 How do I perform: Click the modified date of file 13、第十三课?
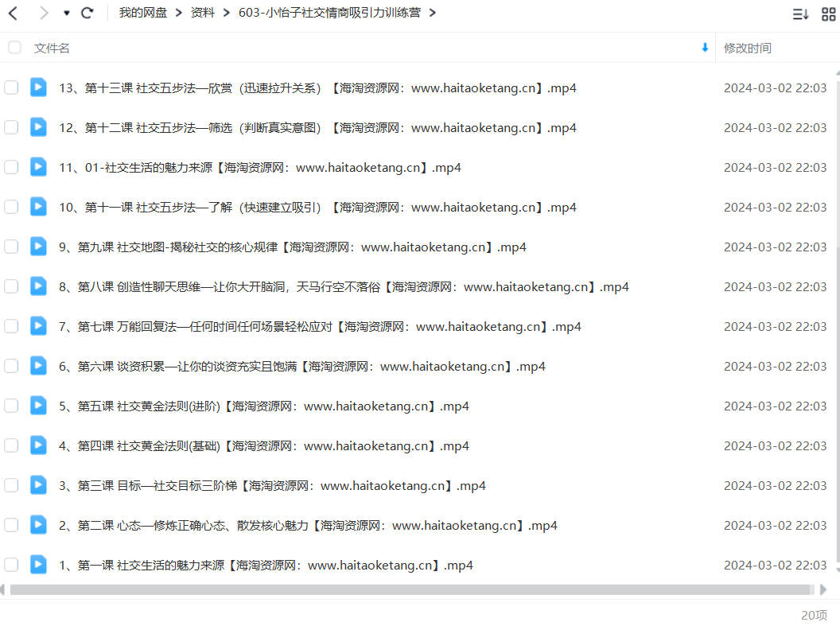pyautogui.click(x=776, y=87)
